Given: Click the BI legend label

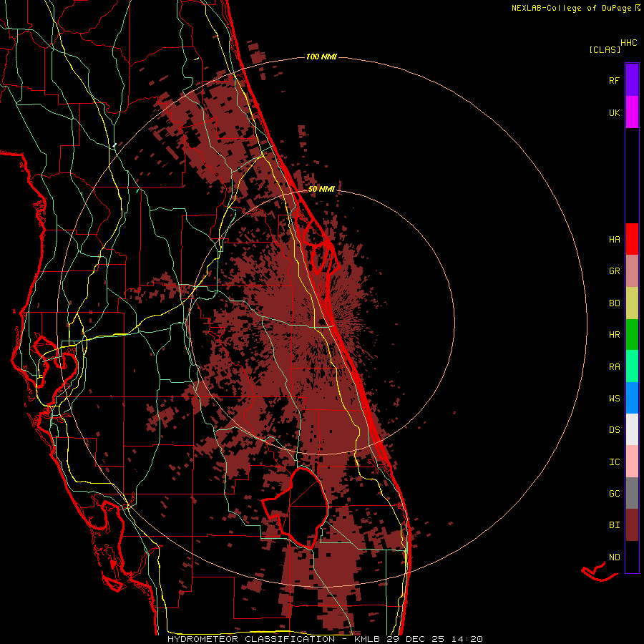Looking at the screenshot, I should 615,525.
